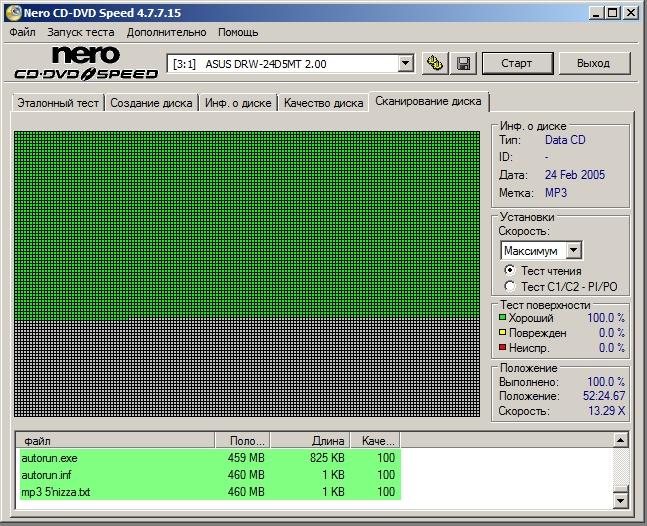Image resolution: width=647 pixels, height=526 pixels.
Task: Click the Nero app icon in title bar
Action: [11, 13]
